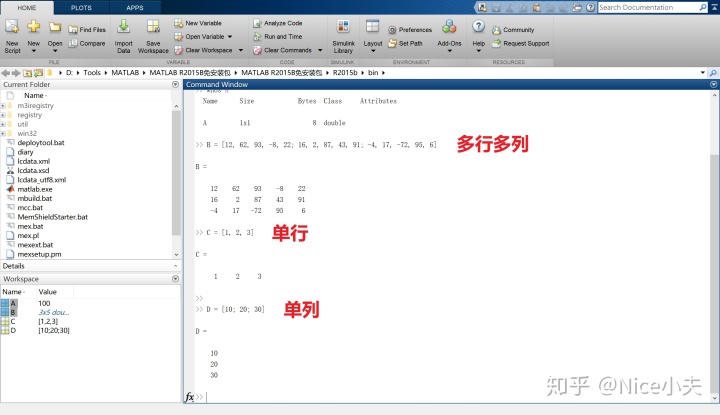
Task: Open Preferences
Action: point(410,30)
